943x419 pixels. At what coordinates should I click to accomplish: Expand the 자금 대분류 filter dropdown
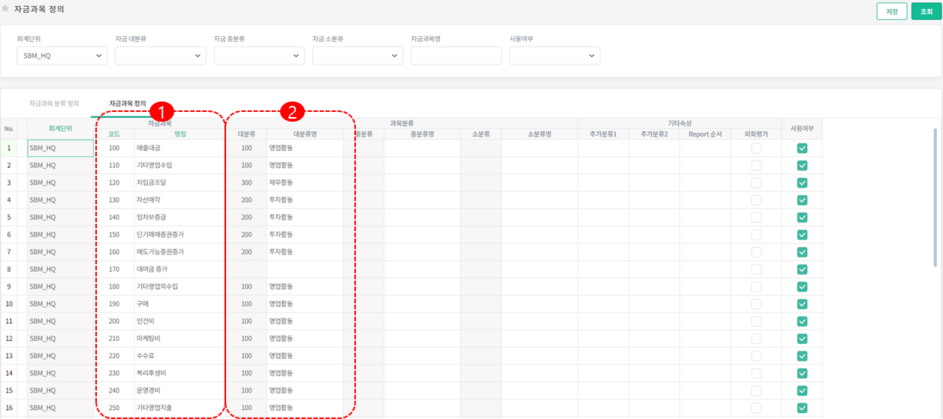[160, 56]
